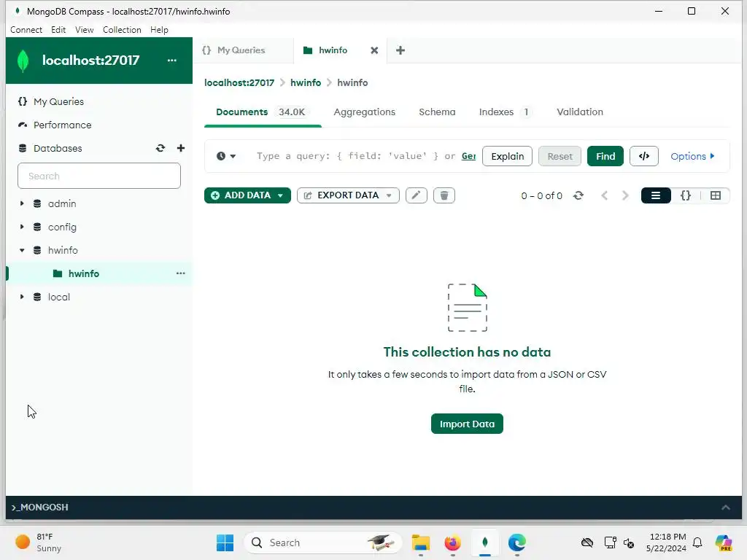Open the Connect menu
Screen dimensions: 747x560
(26, 29)
